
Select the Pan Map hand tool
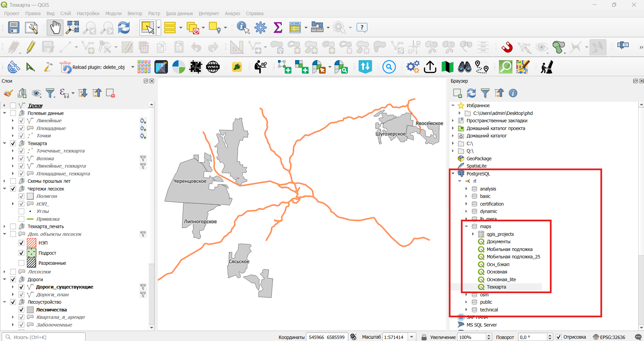[x=55, y=28]
